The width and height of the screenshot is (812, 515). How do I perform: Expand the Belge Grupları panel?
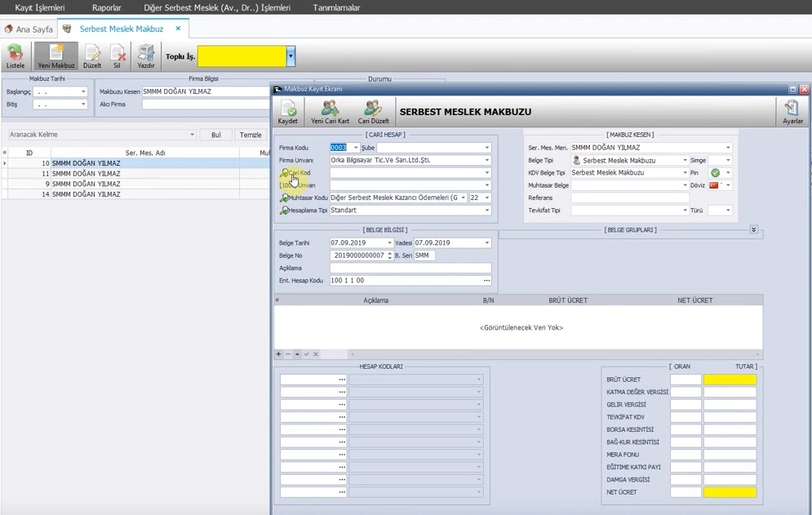[x=753, y=230]
